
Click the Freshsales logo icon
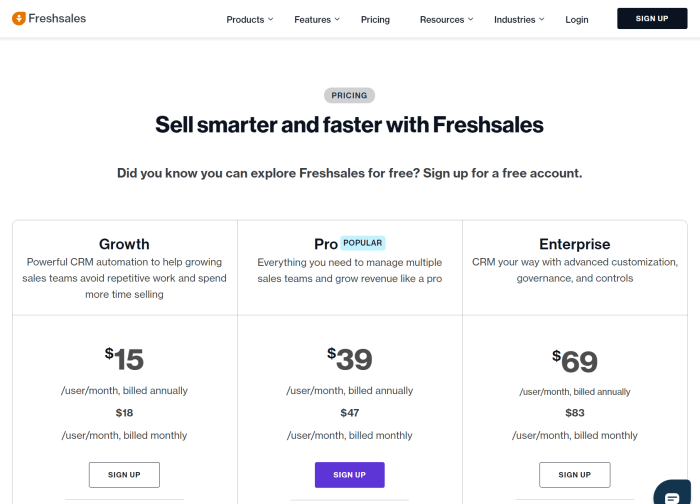(19, 19)
